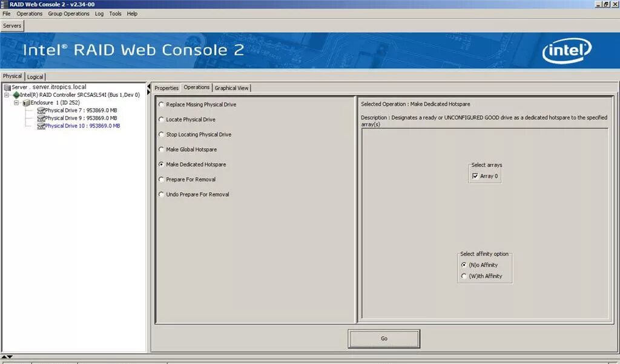Select Enclosure 1 (ID 252) row
This screenshot has height=364, width=620.
(51, 103)
